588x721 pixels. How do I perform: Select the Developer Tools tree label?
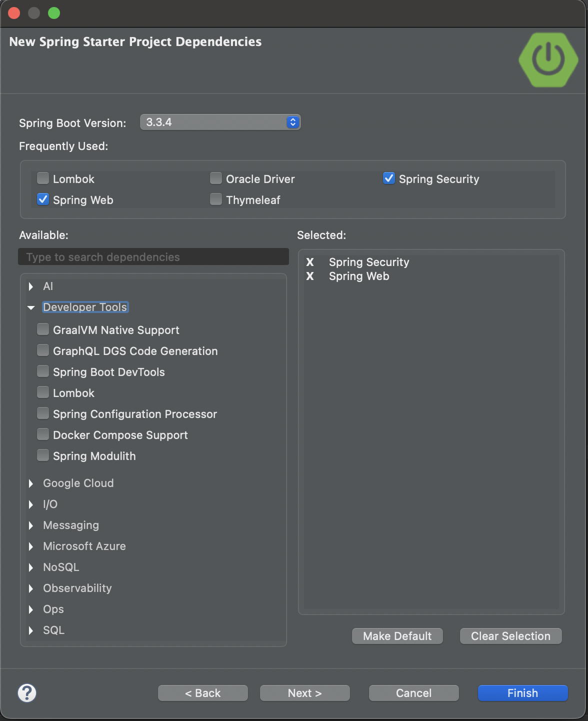coord(85,307)
